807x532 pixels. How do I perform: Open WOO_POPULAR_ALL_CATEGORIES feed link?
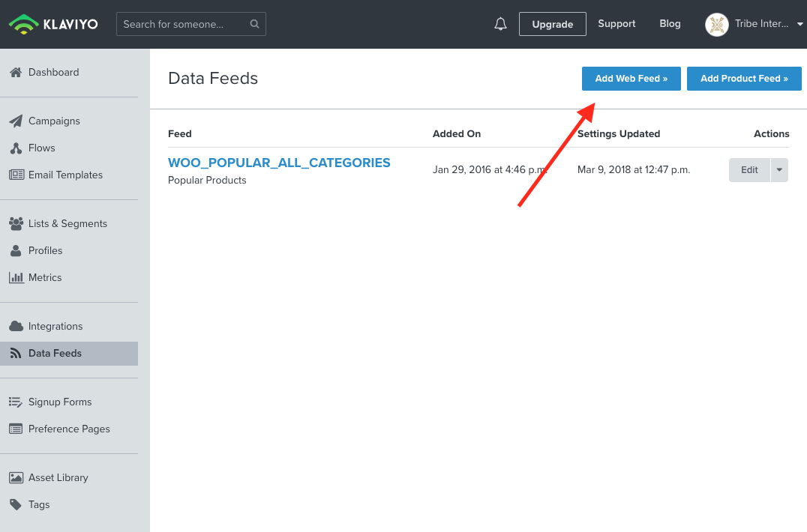click(279, 163)
